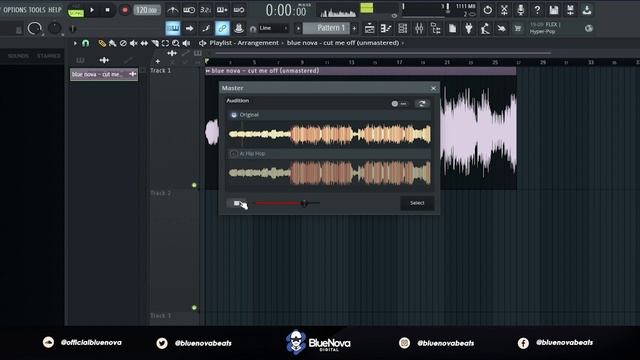Click the Original waveform preview
The height and width of the screenshot is (360, 640).
(x=329, y=135)
